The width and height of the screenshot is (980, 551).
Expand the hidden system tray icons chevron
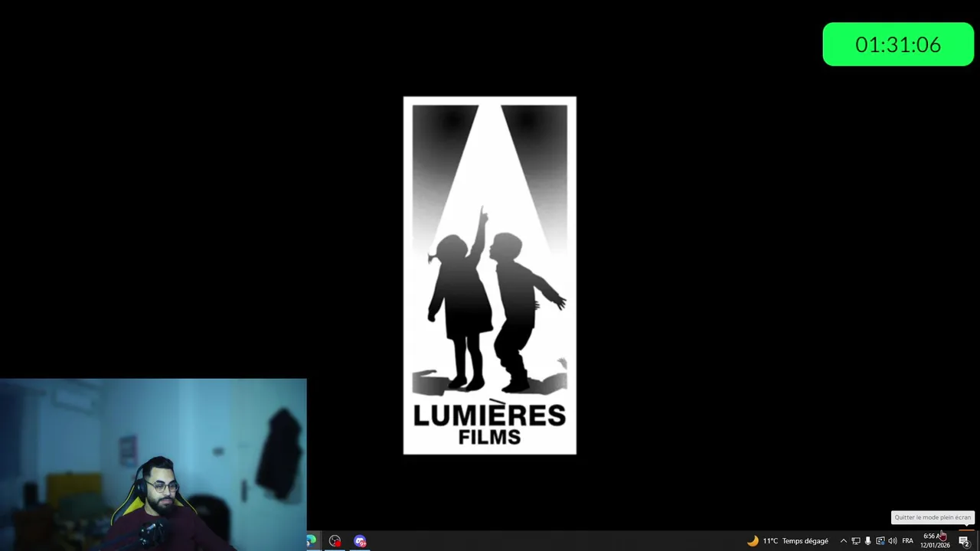(844, 541)
